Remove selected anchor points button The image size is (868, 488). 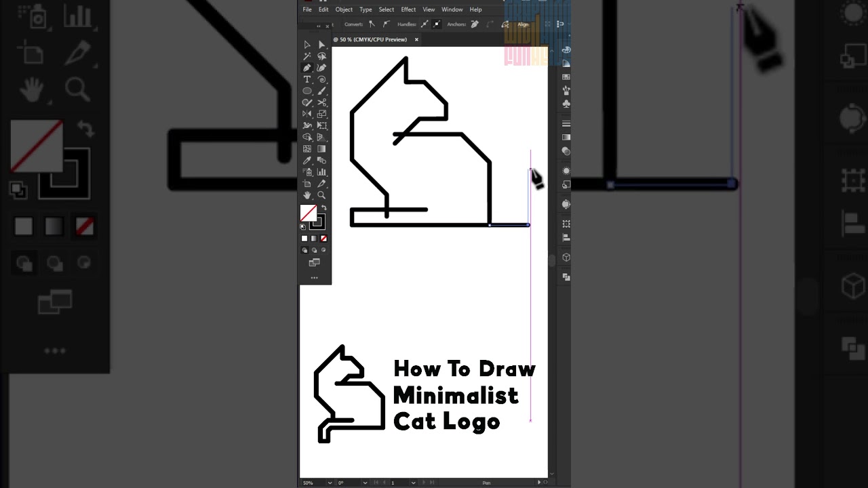point(475,24)
